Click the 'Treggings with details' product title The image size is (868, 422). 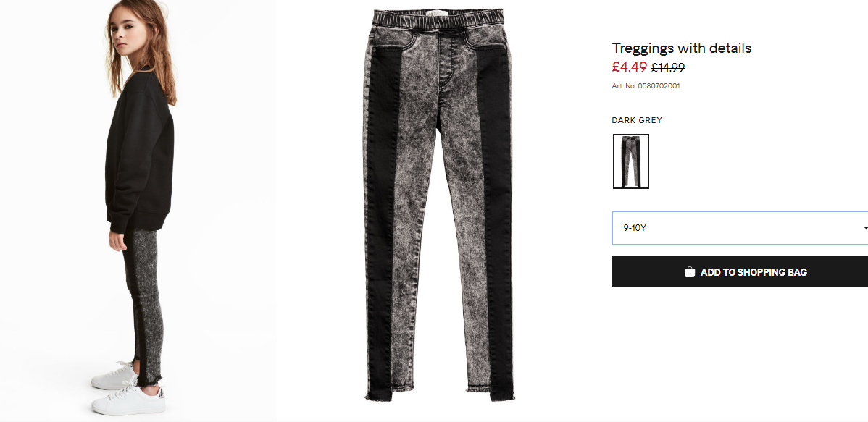(682, 48)
